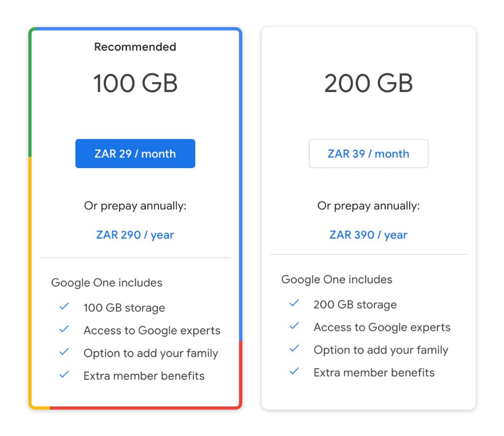
Task: Select the 200 GB plan heading
Action: [368, 83]
